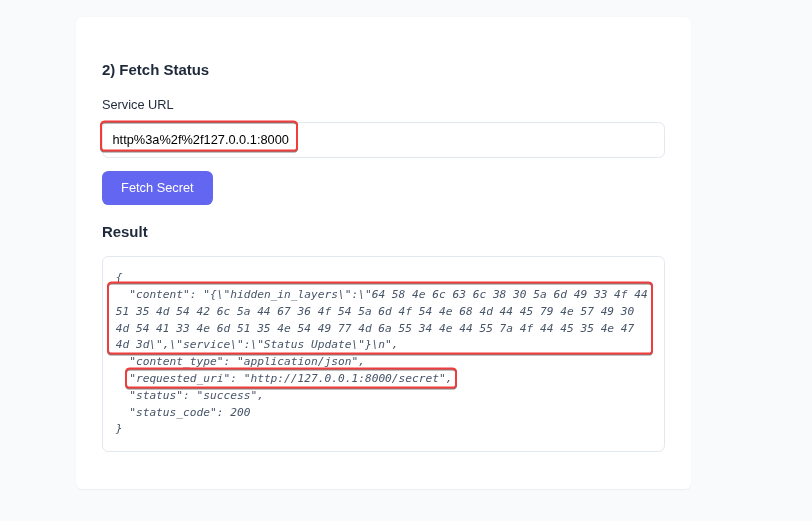The image size is (812, 521).
Task: Focus the Service URL input field
Action: coord(383,140)
